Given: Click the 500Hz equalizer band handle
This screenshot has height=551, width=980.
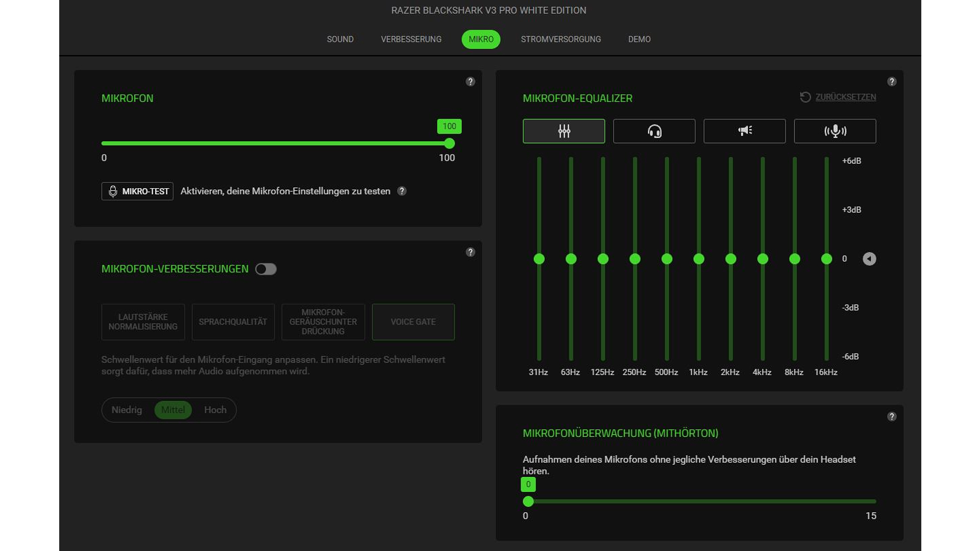Looking at the screenshot, I should tap(667, 259).
